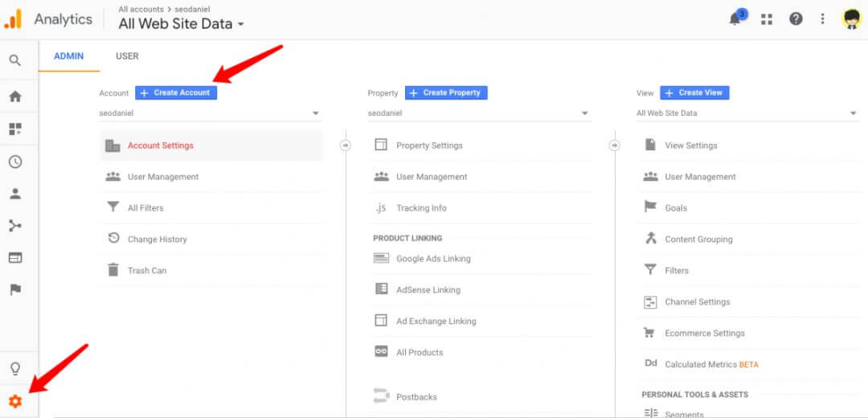
Task: Click the Trash Can icon
Action: 113,270
